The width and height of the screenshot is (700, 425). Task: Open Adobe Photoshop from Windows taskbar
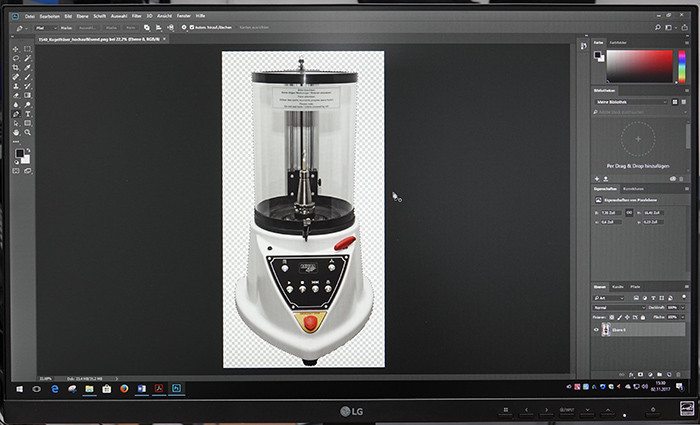point(177,386)
